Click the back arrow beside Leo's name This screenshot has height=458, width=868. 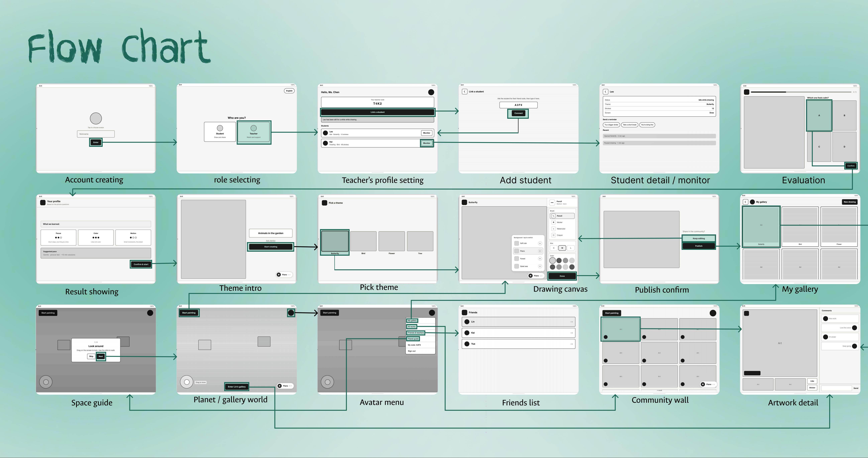pos(606,92)
